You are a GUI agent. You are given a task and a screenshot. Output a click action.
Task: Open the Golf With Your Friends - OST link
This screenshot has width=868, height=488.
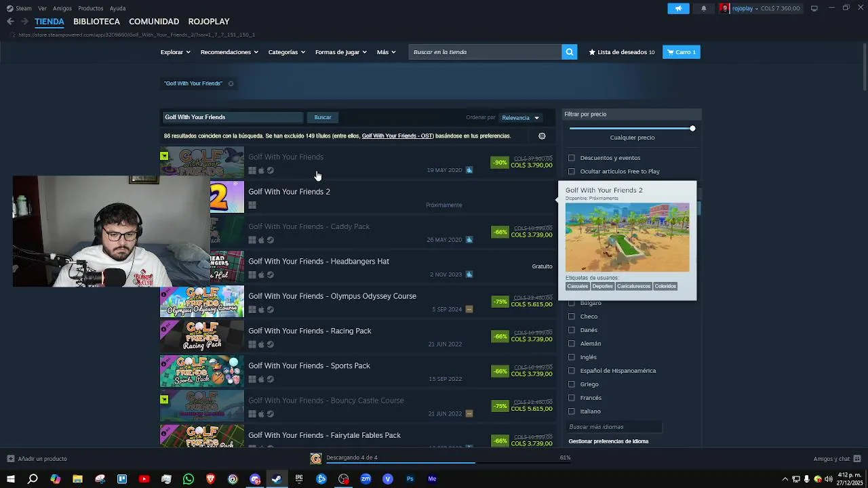click(x=397, y=136)
